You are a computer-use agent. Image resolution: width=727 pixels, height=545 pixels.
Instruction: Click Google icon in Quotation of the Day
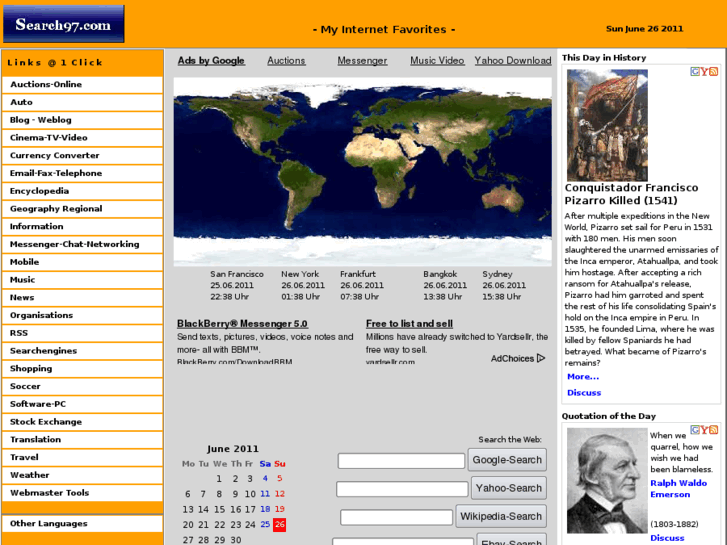pos(695,430)
